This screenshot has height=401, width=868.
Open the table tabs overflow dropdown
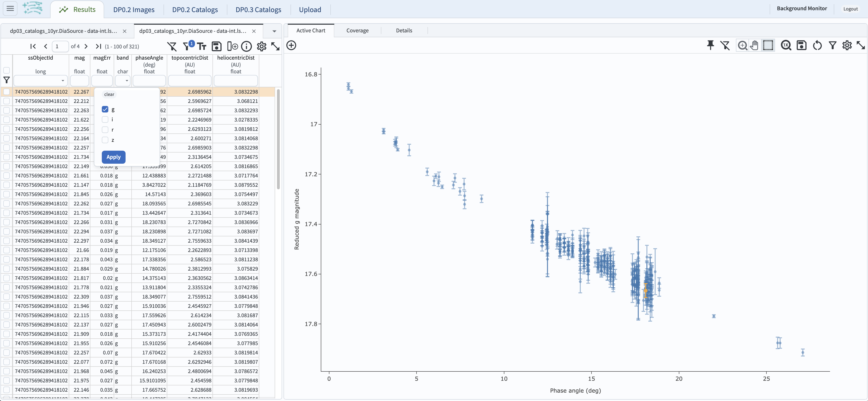point(274,31)
